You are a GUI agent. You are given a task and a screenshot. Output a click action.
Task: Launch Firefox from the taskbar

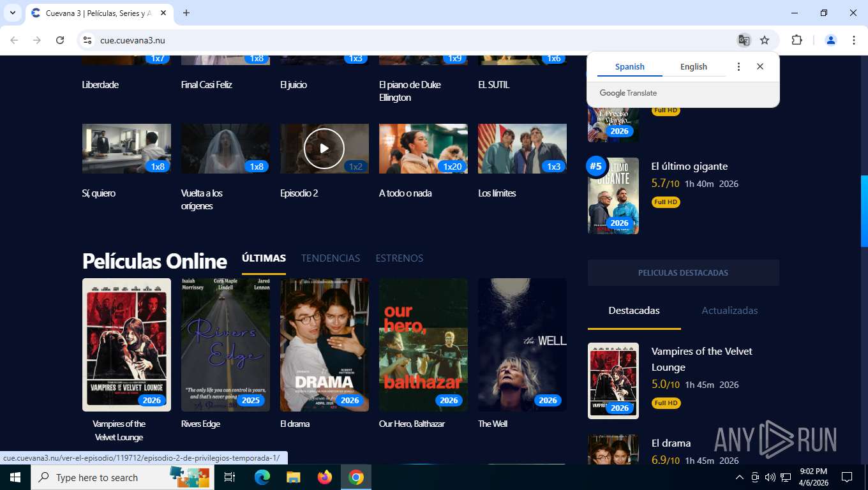click(325, 477)
